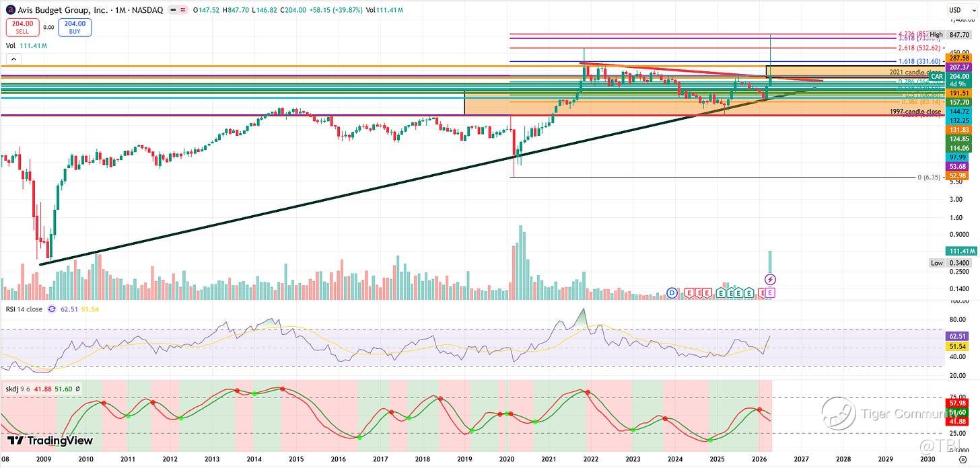The width and height of the screenshot is (980, 468).
Task: Click the 51.54 yellow RSI average tag
Action: tap(956, 346)
